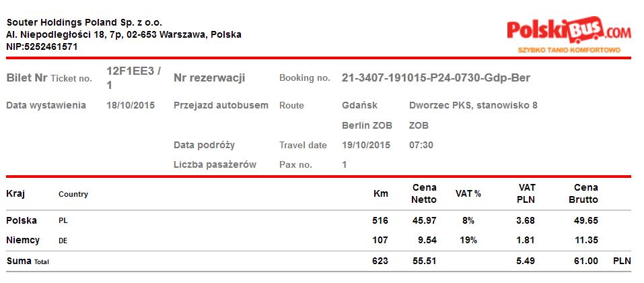The height and width of the screenshot is (283, 644).
Task: Click the departure time 07:30
Action: pyautogui.click(x=421, y=145)
